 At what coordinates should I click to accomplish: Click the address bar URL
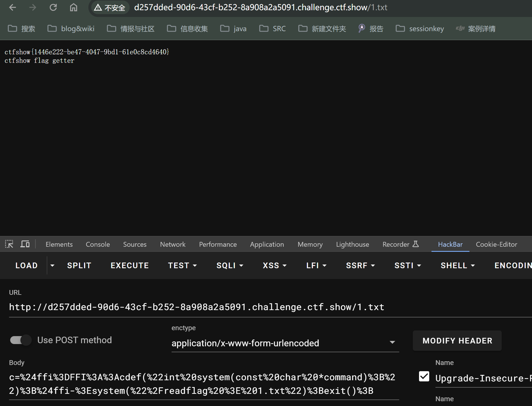260,7
